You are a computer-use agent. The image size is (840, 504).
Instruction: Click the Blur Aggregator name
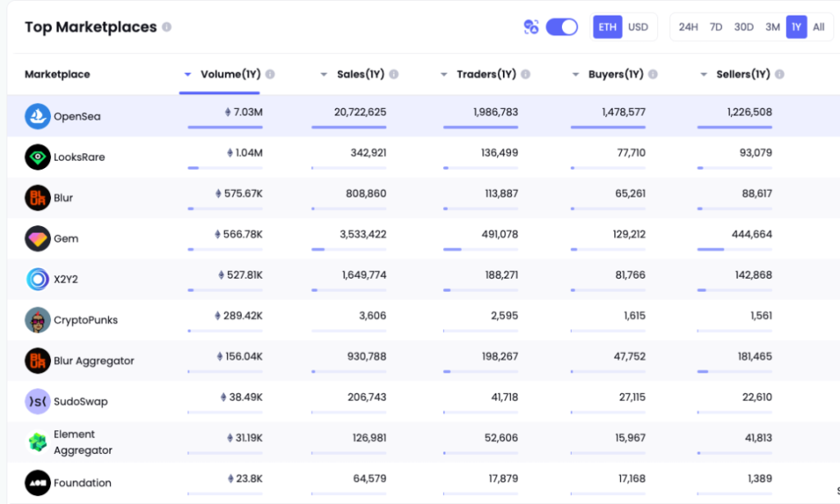[94, 361]
